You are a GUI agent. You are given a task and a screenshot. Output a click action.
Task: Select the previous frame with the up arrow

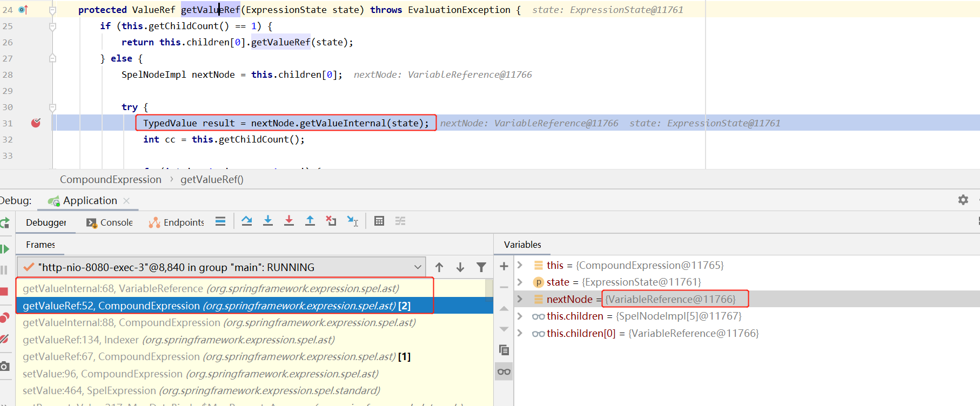(x=439, y=267)
